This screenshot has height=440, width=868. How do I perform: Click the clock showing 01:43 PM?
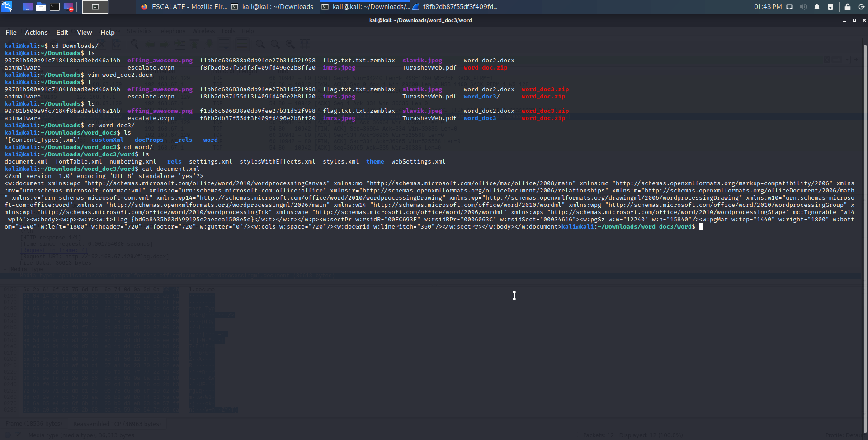768,7
